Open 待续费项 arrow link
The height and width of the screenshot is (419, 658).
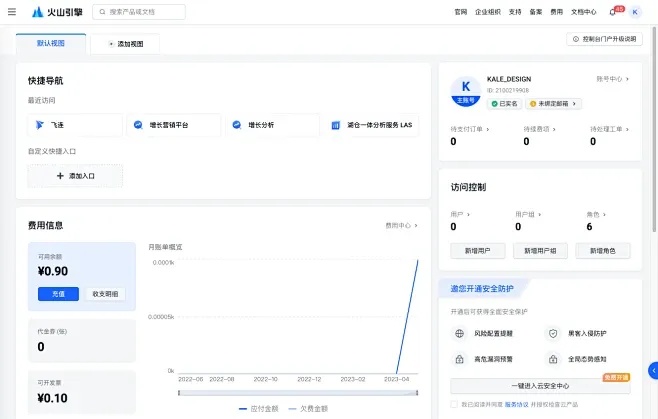point(540,129)
